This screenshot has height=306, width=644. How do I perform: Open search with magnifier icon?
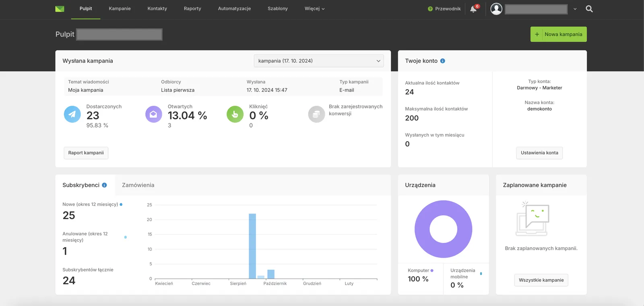point(589,9)
